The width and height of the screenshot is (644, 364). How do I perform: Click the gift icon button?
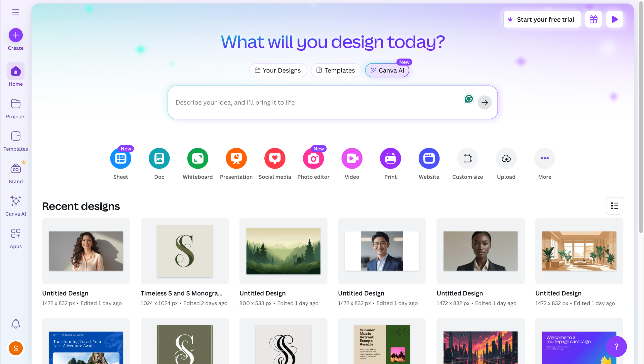click(593, 19)
